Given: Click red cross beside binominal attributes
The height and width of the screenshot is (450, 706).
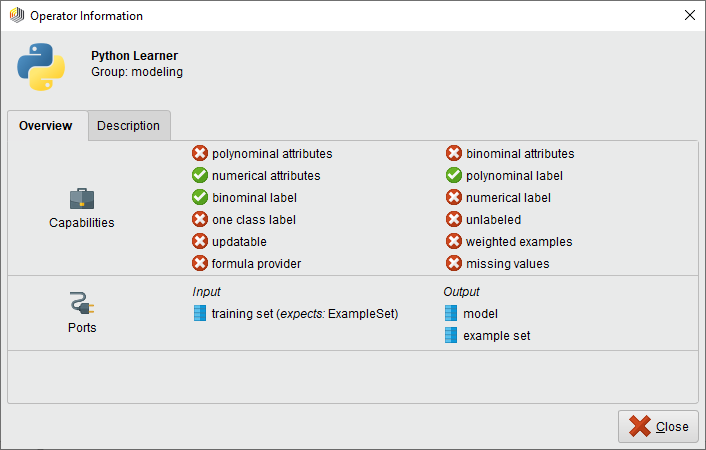Looking at the screenshot, I should [x=454, y=154].
